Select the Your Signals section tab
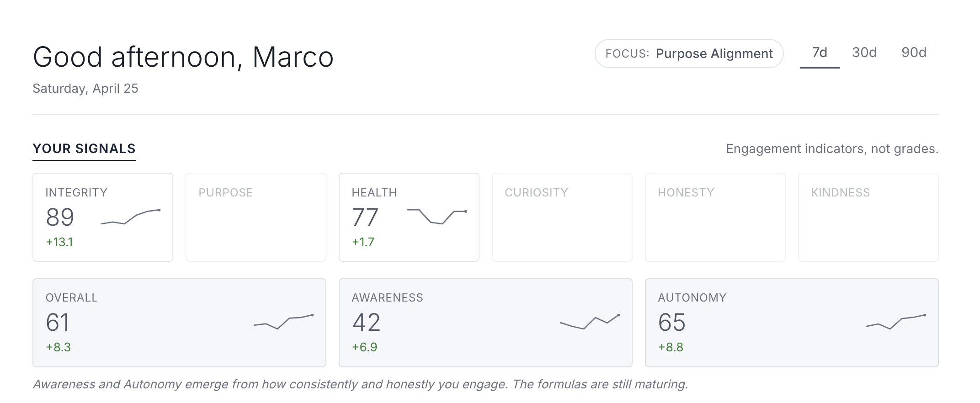Image resolution: width=980 pixels, height=403 pixels. pyautogui.click(x=84, y=149)
